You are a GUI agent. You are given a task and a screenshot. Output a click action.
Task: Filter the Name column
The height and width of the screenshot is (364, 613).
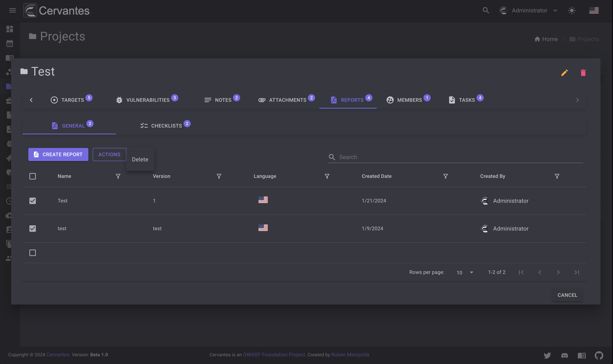118,176
